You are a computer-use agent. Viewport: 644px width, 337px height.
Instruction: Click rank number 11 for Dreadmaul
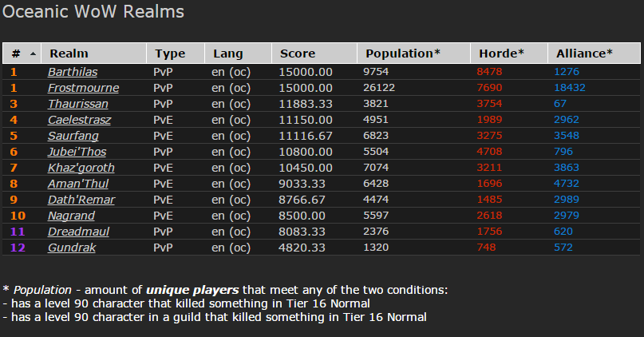[18, 232]
